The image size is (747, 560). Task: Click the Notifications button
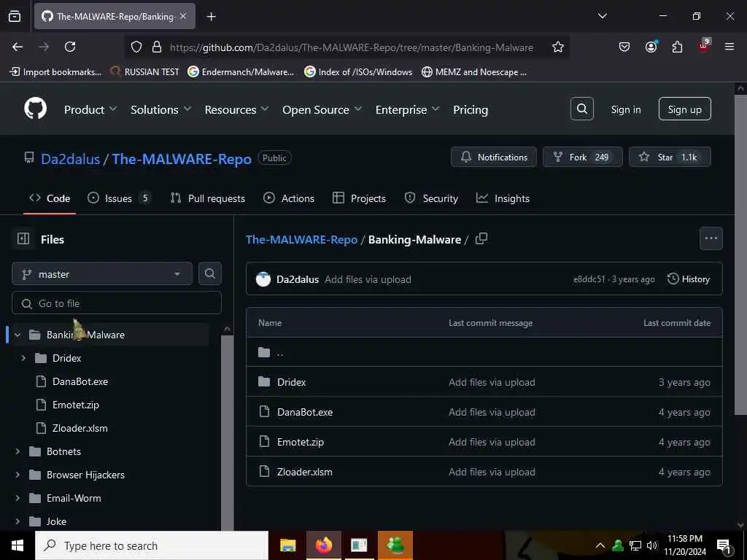coord(494,157)
